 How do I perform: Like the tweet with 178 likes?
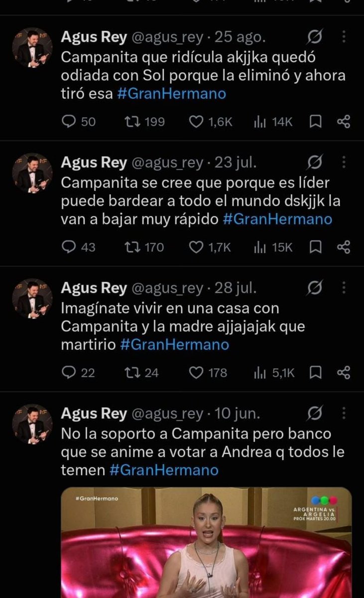point(209,373)
